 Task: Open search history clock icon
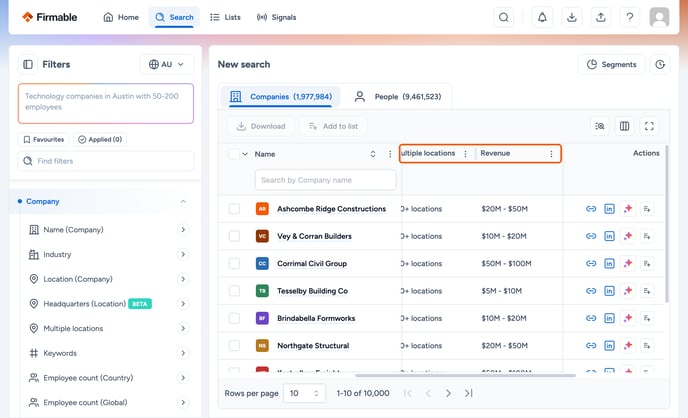(660, 64)
